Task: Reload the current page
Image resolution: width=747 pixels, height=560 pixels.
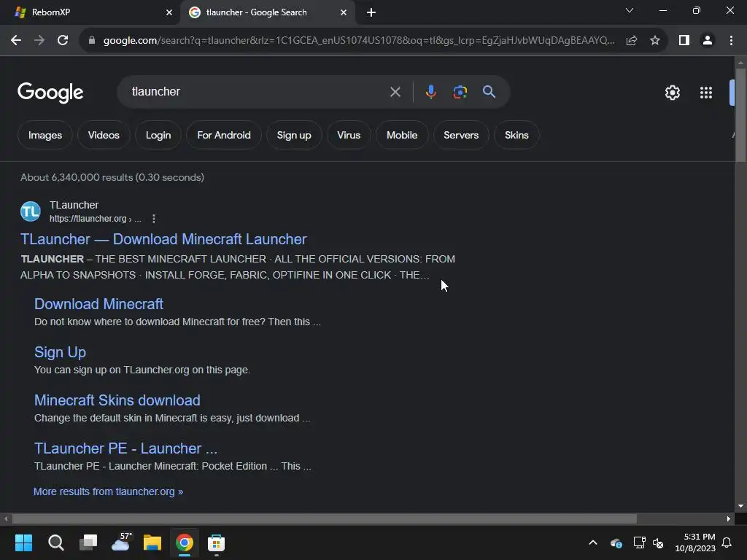Action: pyautogui.click(x=63, y=41)
